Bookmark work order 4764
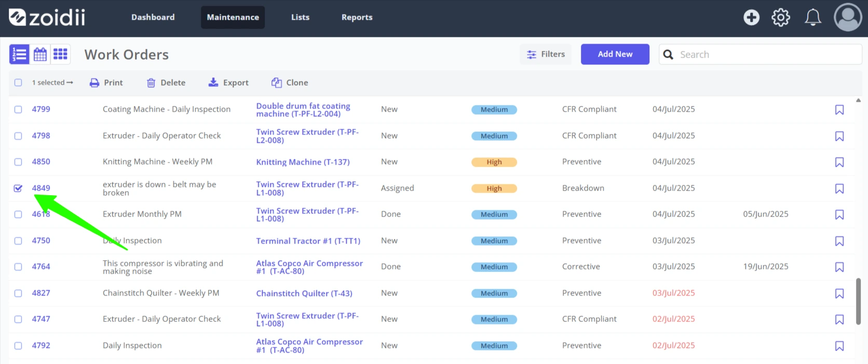Viewport: 868px width, 364px height. point(839,267)
